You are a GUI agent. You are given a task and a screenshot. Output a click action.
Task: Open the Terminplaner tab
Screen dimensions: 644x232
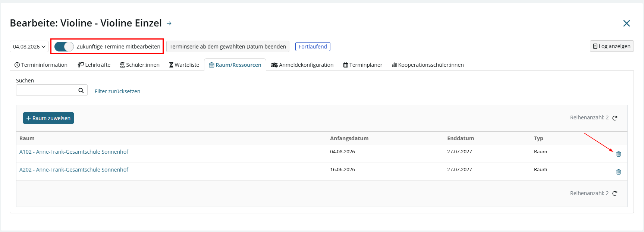[x=363, y=65]
